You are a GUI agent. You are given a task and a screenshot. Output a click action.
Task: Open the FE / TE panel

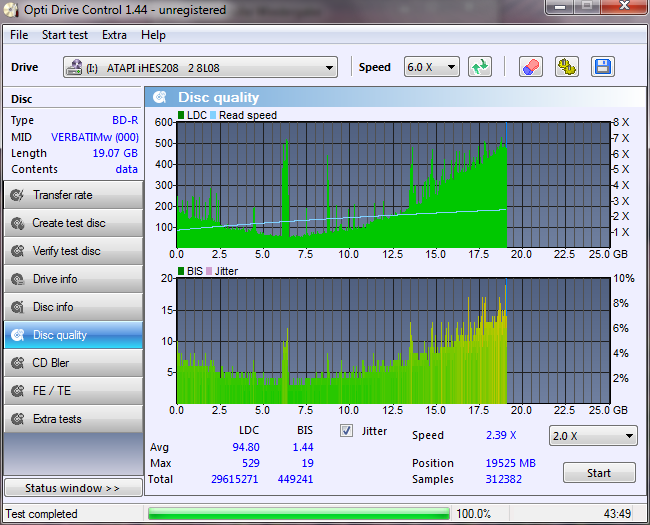(x=73, y=391)
